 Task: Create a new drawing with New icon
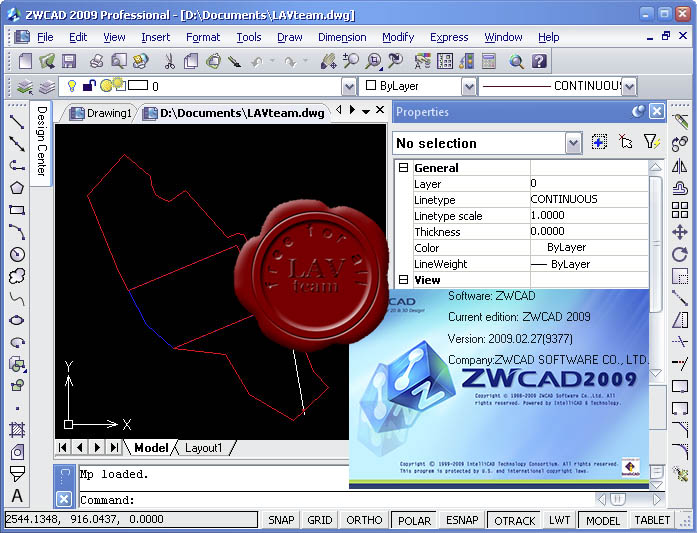pos(25,61)
